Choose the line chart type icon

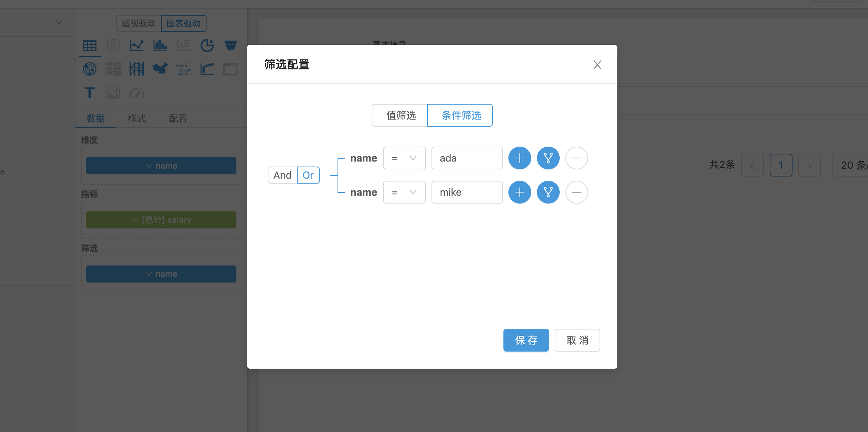[x=136, y=46]
